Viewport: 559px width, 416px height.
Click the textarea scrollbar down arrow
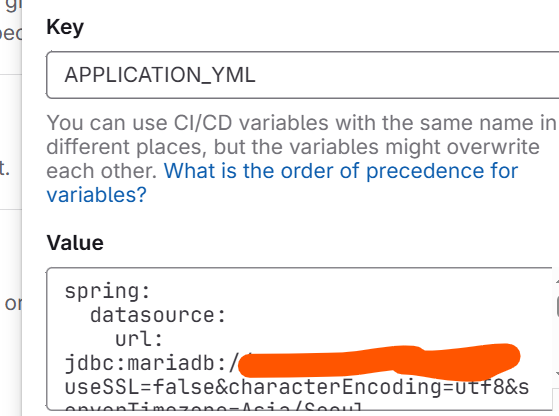(x=557, y=374)
